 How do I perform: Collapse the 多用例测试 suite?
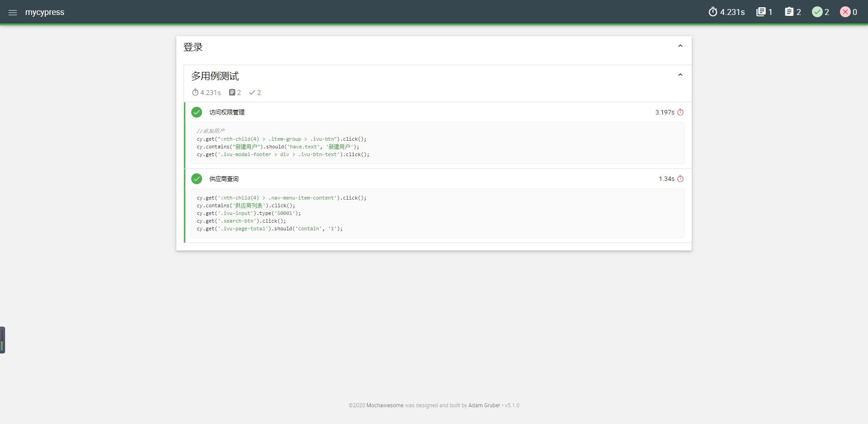tap(680, 75)
